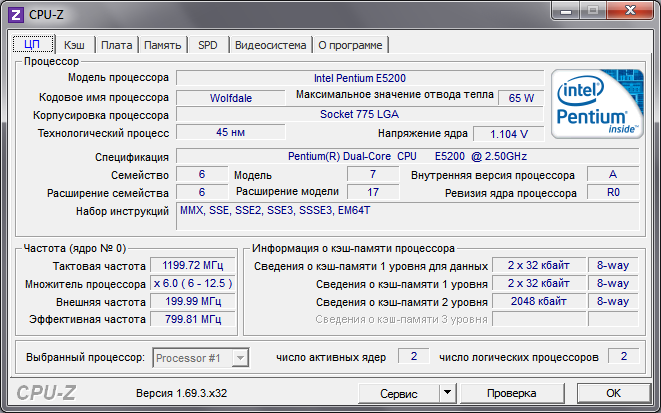Image resolution: width=661 pixels, height=413 pixels.
Task: Click the Intel Pentium inside logo
Action: point(596,103)
